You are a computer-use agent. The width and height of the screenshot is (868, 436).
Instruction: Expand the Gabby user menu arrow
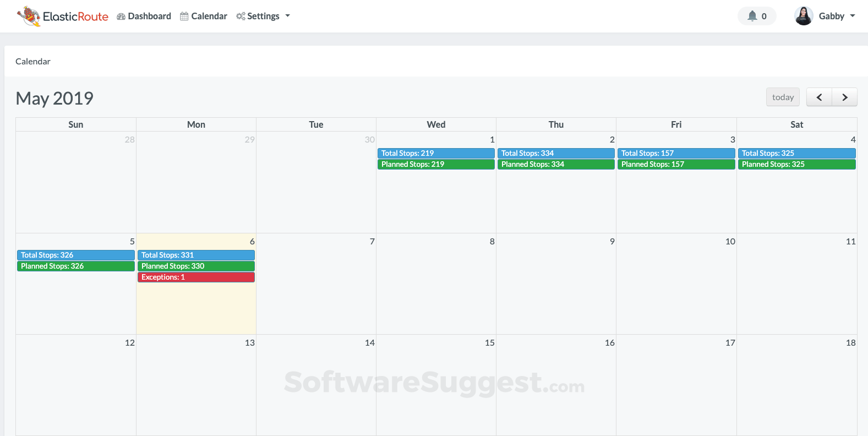point(853,16)
